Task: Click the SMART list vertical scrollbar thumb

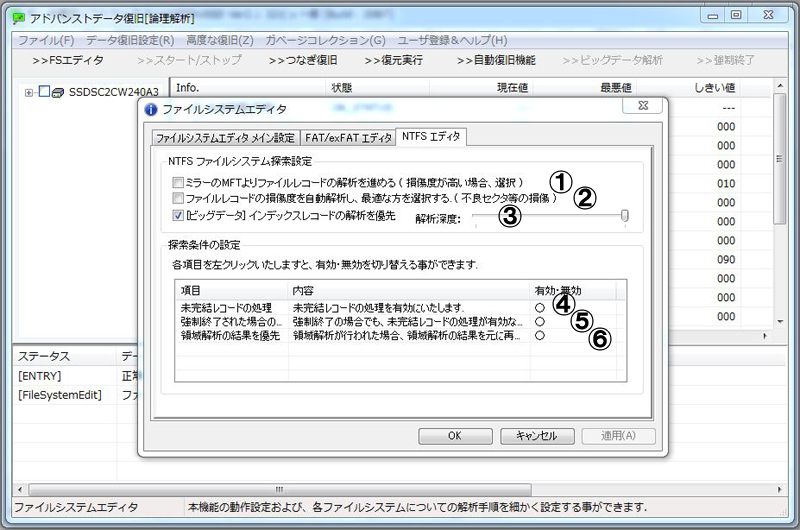Action: click(x=780, y=159)
